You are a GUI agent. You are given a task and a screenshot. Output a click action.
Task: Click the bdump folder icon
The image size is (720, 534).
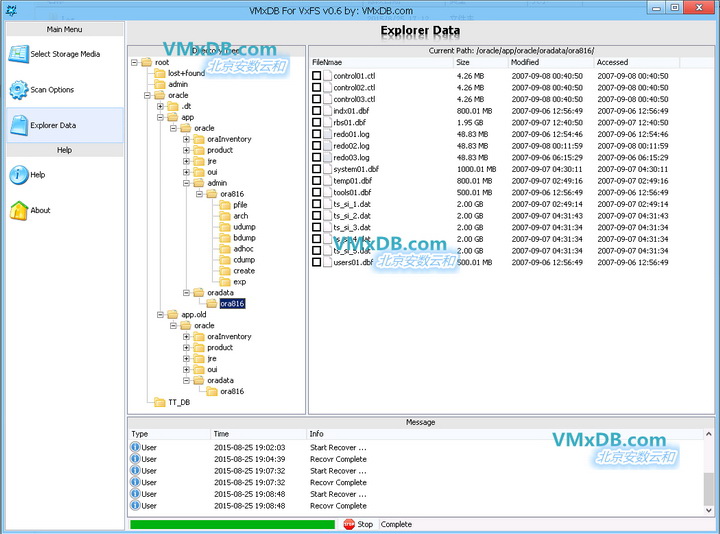click(225, 238)
